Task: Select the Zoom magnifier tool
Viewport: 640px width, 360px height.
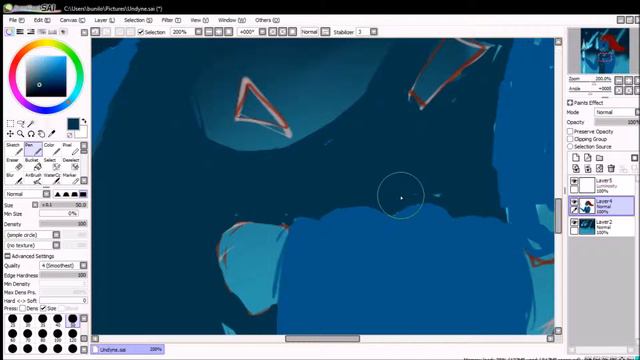Action: pyautogui.click(x=20, y=134)
